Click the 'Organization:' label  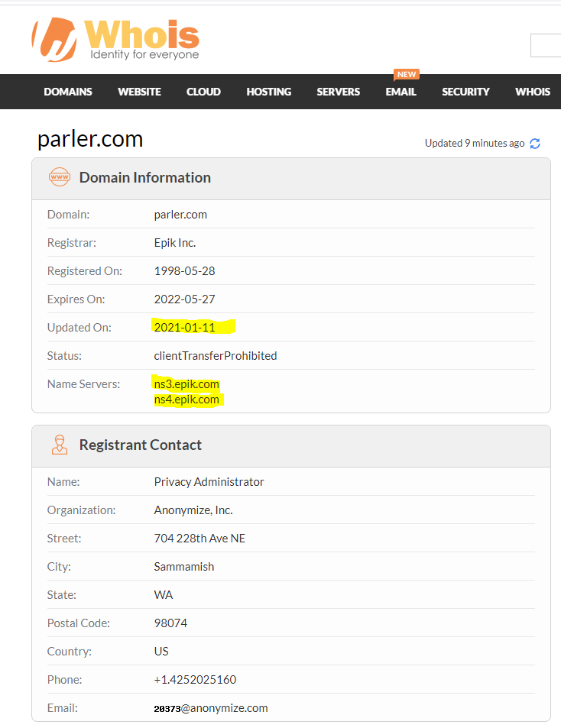[x=81, y=510]
